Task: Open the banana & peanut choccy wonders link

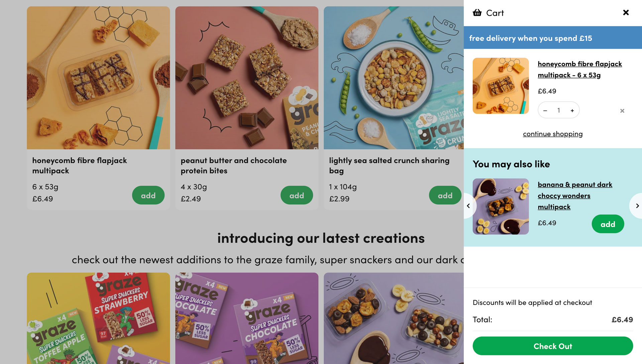Action: click(x=575, y=195)
